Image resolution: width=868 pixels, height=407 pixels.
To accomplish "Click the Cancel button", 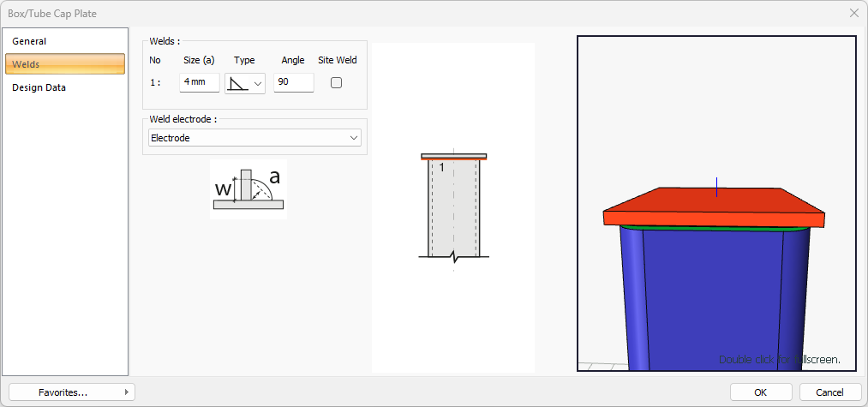I will 829,392.
